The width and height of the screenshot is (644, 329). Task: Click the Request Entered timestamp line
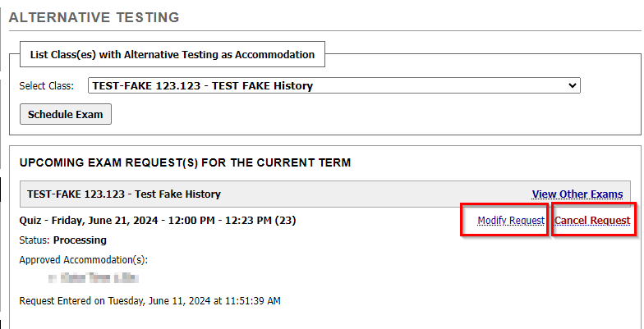(149, 301)
